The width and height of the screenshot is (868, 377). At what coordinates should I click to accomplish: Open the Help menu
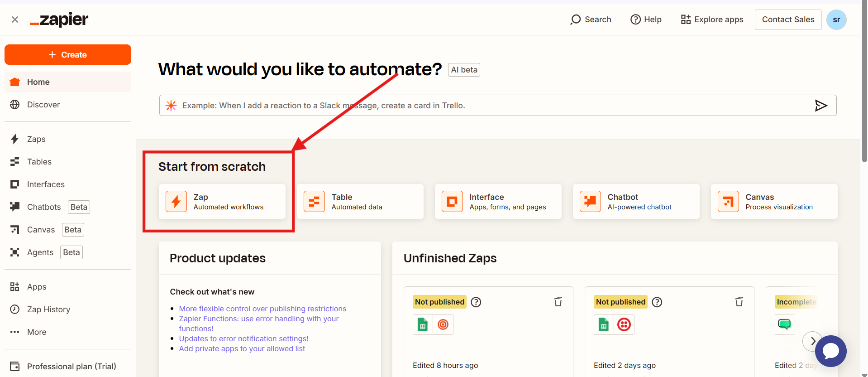[x=646, y=19]
